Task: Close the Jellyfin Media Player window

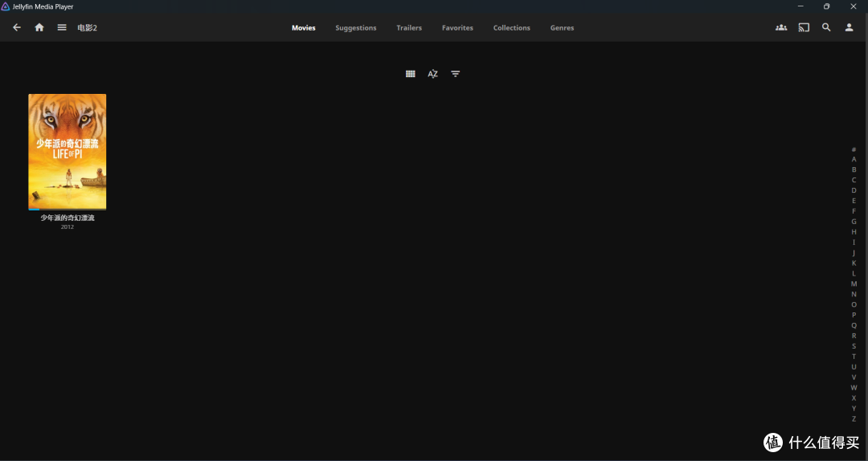Action: (853, 6)
